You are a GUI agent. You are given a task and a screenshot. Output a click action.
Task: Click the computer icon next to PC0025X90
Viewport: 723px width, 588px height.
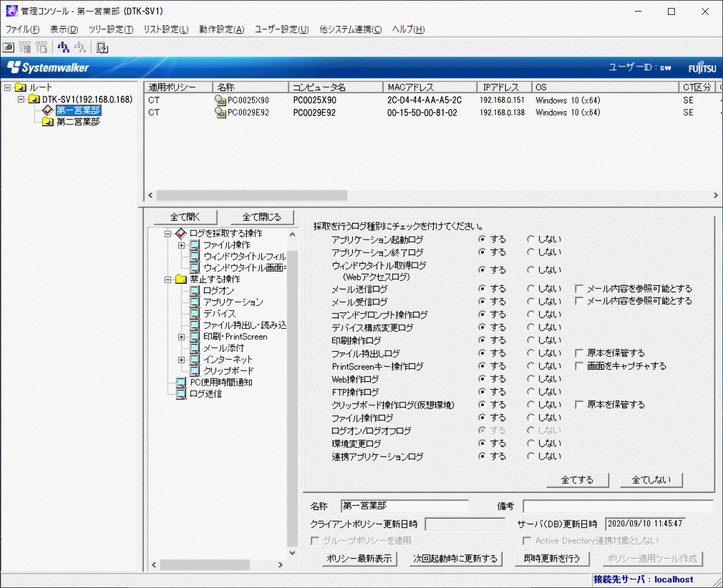(220, 100)
